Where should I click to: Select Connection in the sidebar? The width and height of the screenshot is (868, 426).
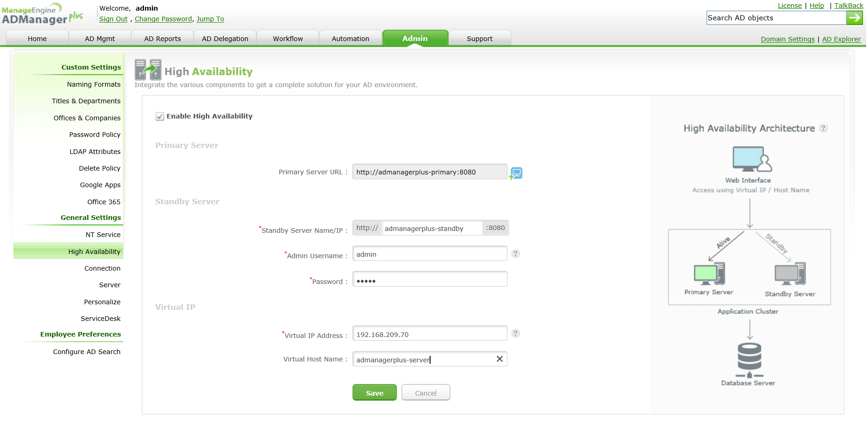[x=102, y=268]
